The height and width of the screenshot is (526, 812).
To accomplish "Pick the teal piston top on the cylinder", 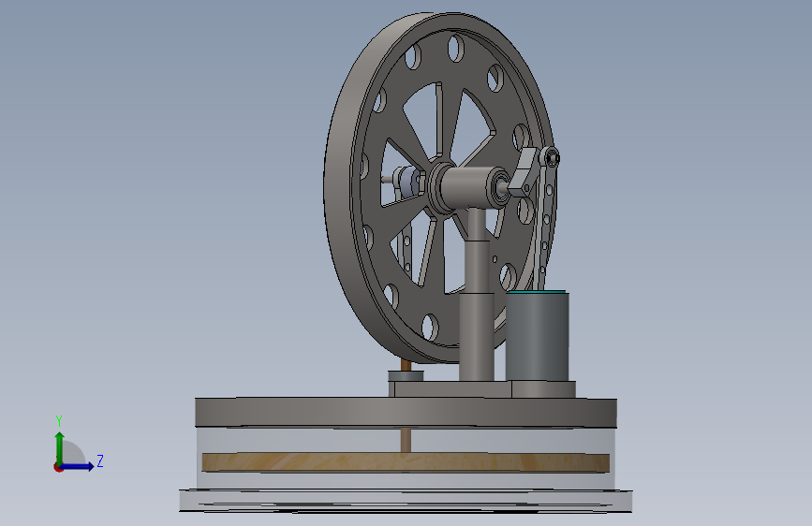I will pyautogui.click(x=536, y=293).
